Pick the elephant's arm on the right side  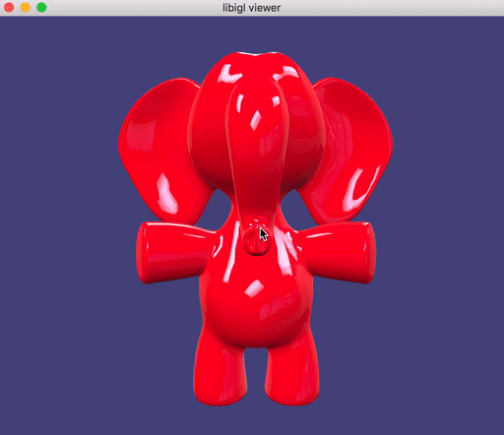click(338, 253)
